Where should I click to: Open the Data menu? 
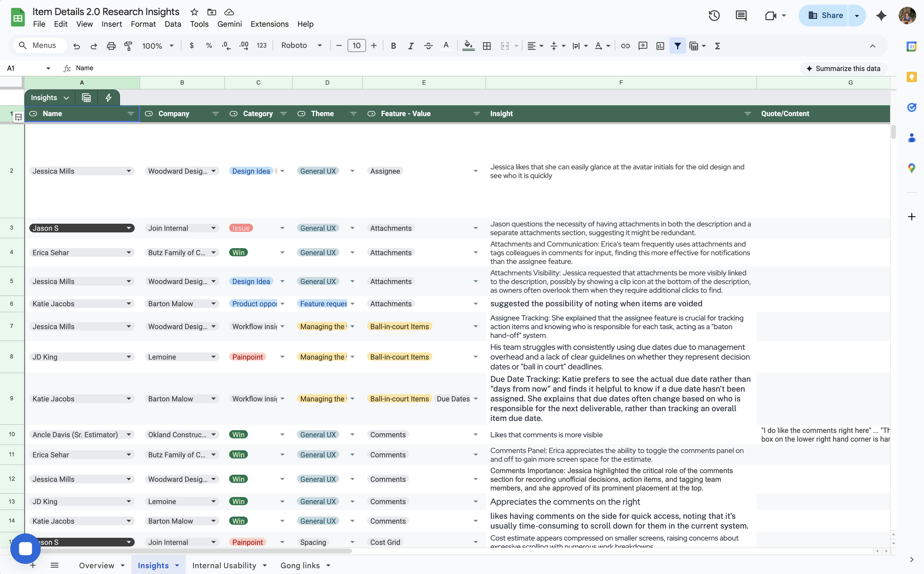(173, 24)
